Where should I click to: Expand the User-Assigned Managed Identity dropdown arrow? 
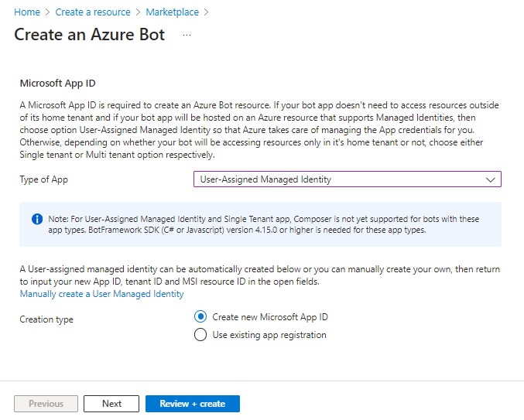(x=490, y=179)
